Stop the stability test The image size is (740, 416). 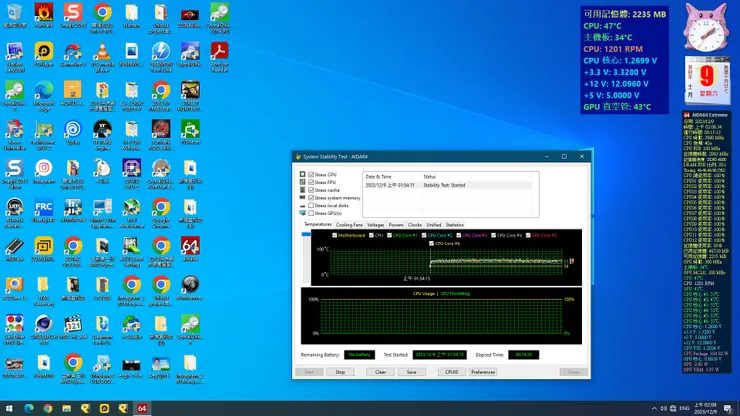[340, 371]
